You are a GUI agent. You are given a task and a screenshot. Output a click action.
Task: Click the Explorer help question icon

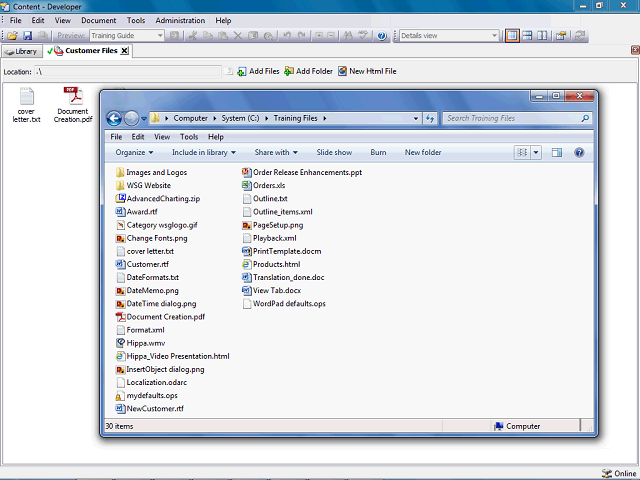(579, 153)
